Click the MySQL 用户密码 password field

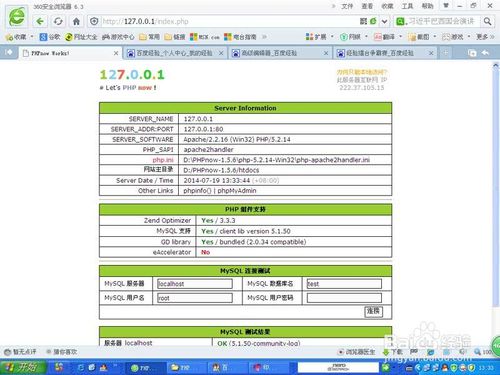tap(344, 298)
